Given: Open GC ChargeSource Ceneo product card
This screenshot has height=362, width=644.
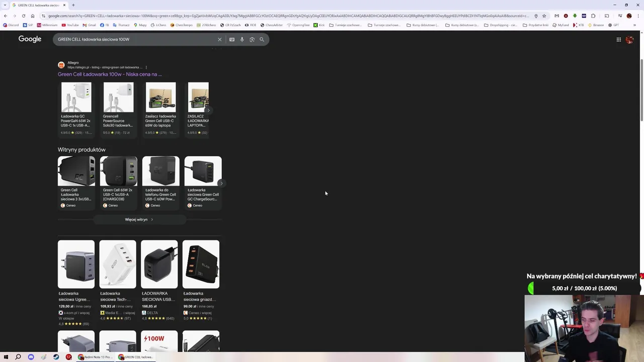Looking at the screenshot, I should pos(203,183).
